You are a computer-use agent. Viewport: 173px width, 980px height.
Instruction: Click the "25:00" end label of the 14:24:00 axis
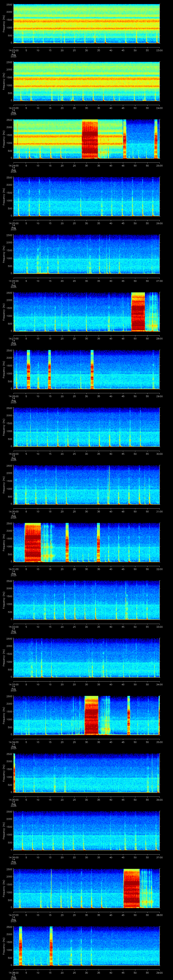pos(159,166)
